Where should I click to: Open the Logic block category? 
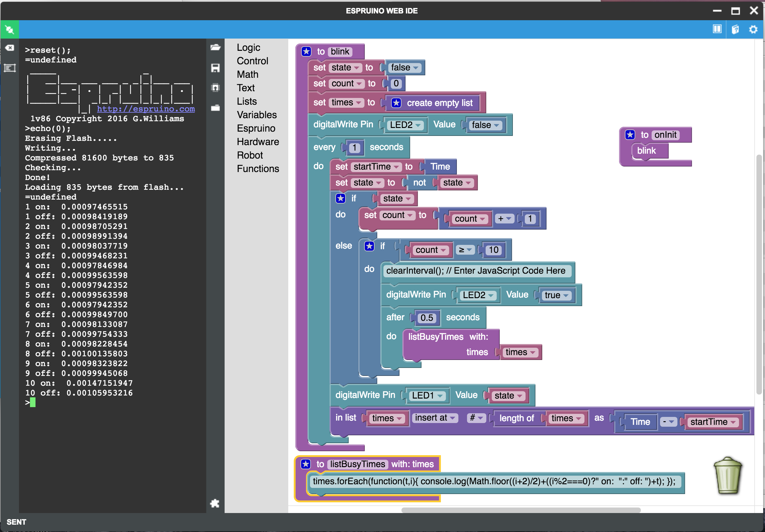[x=248, y=47]
